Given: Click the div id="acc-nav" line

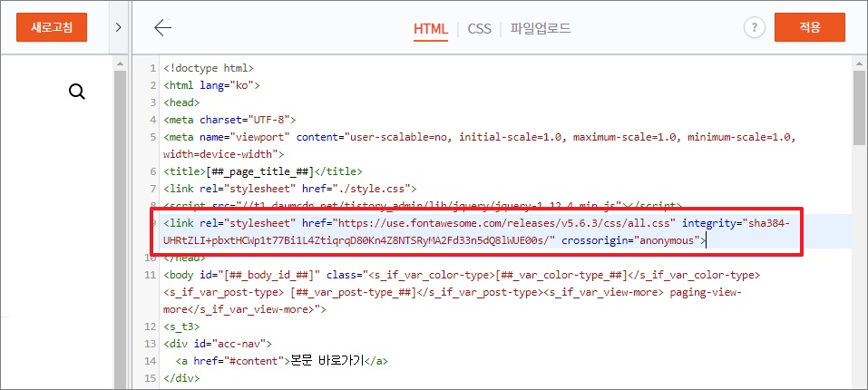Looking at the screenshot, I should [x=218, y=344].
